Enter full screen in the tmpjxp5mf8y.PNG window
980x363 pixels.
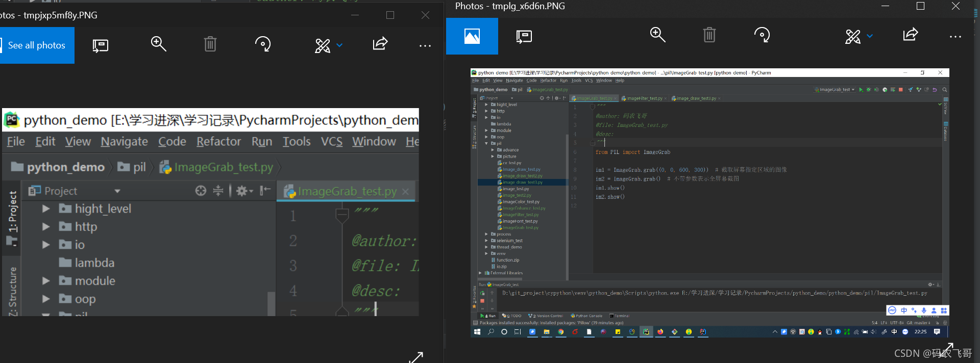tap(416, 357)
